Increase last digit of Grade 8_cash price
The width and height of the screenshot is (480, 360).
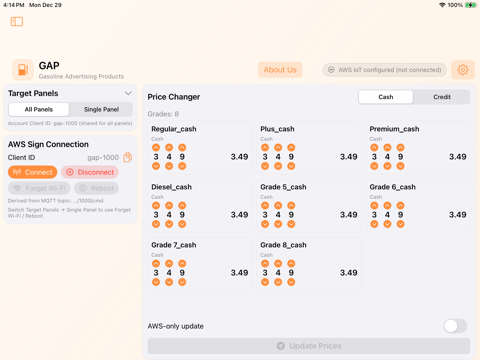tap(291, 263)
